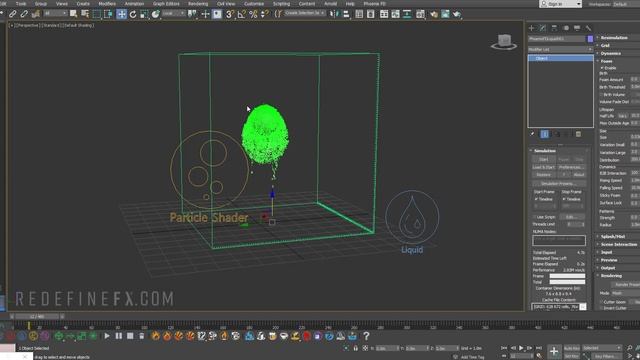Open the Modifiers menu

107,4
